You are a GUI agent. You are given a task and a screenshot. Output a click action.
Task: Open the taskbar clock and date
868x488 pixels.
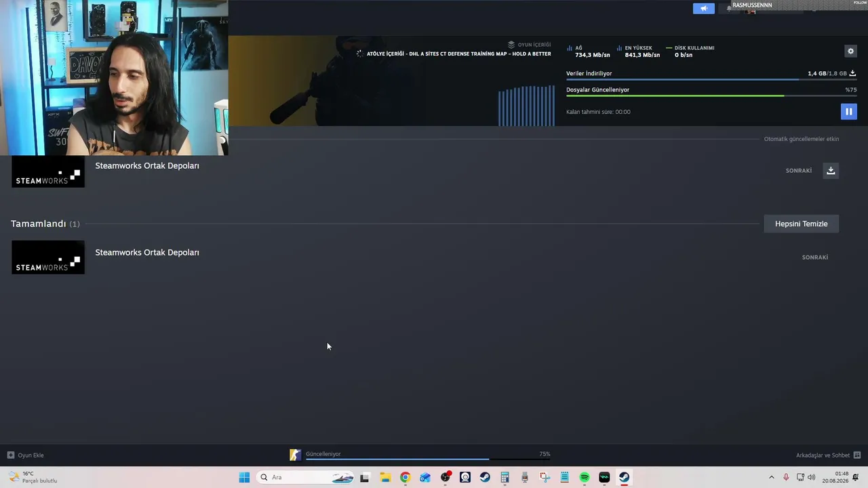pyautogui.click(x=835, y=477)
